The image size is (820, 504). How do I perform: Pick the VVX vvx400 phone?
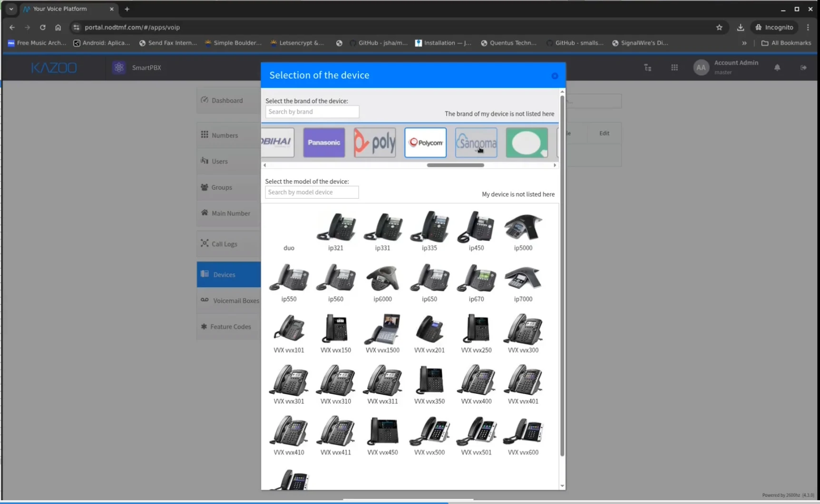(x=476, y=385)
